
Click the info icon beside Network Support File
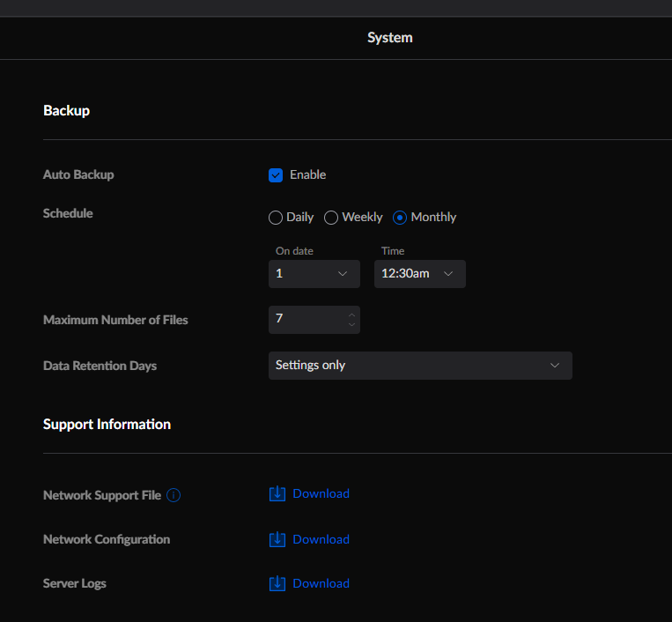click(x=174, y=495)
